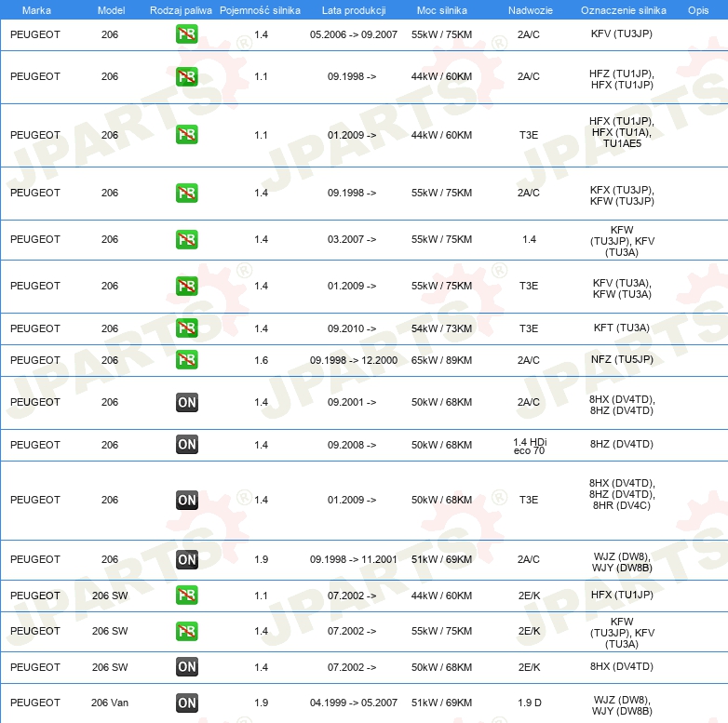Select the 206 Van model cell
Image resolution: width=728 pixels, height=723 pixels.
(110, 703)
